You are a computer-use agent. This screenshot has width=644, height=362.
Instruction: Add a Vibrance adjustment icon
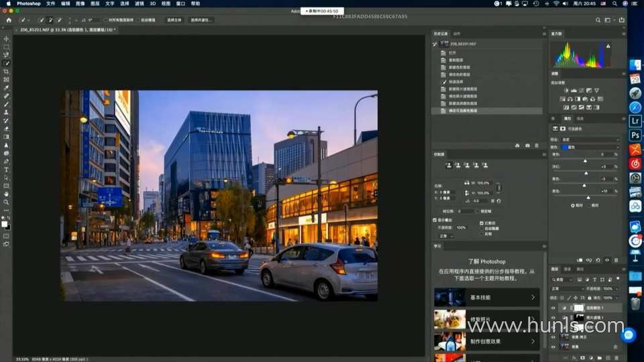click(597, 90)
